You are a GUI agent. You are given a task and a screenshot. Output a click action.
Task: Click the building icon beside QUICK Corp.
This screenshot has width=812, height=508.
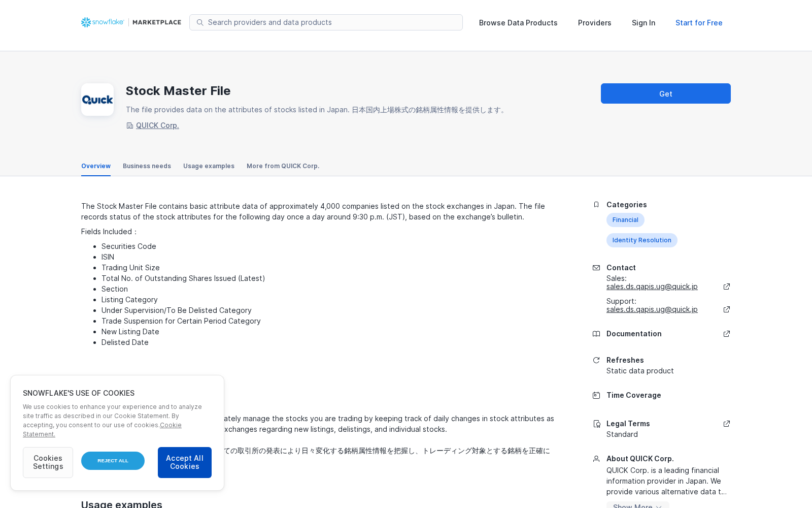pos(130,125)
